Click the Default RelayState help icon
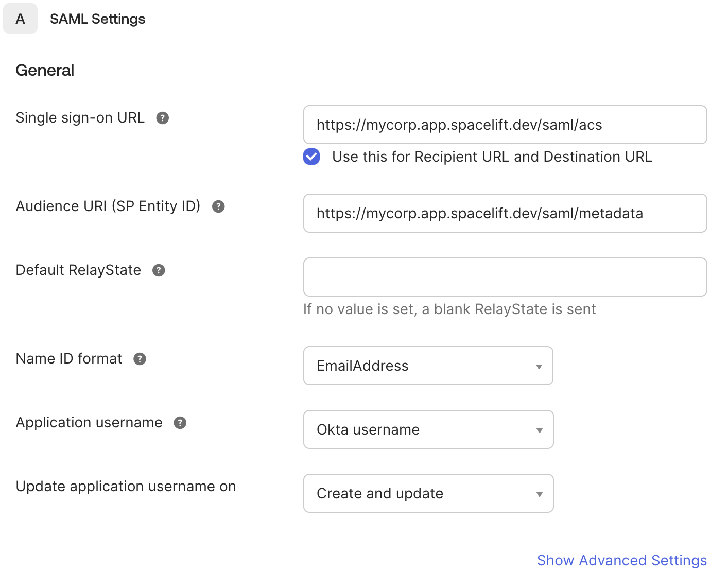 click(159, 270)
